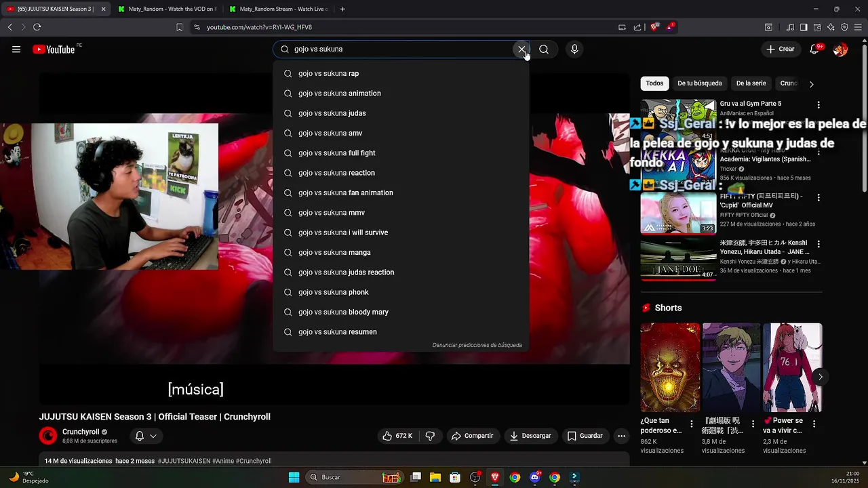Open a new browser tab with plus
868x488 pixels.
pos(342,9)
